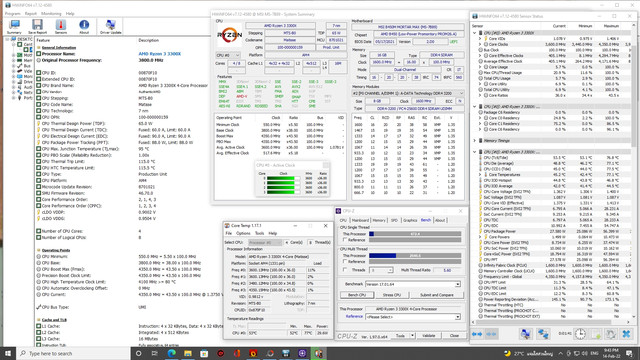The image size is (640, 360).
Task: Open the notification center icon
Action: click(x=629, y=353)
